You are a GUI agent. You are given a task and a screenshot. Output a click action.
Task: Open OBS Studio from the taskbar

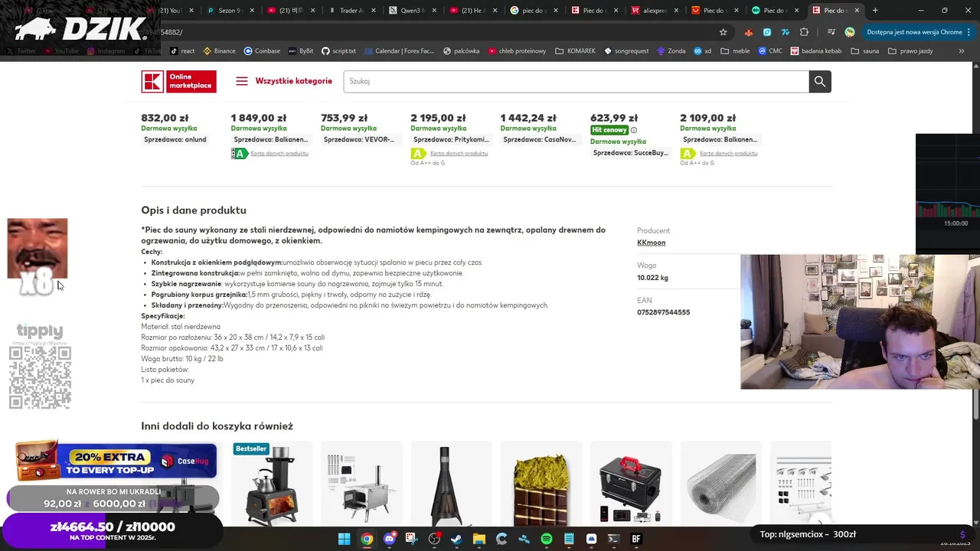pyautogui.click(x=434, y=539)
